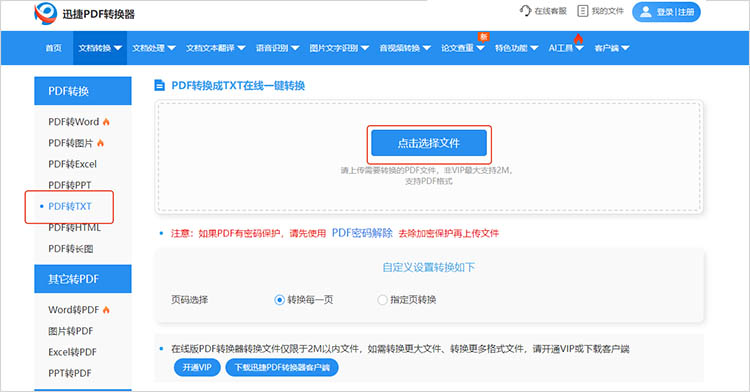Select PDF转长图 in sidebar
This screenshot has width=750, height=392.
(x=71, y=249)
